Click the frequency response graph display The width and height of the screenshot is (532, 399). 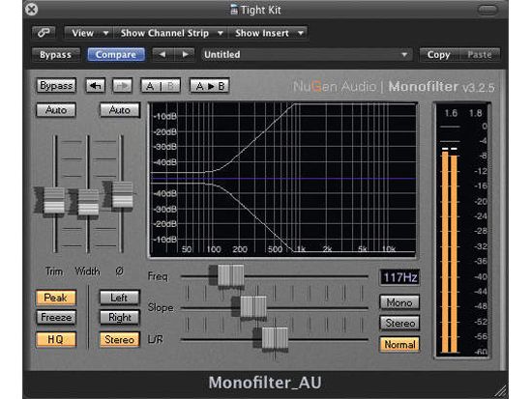(x=282, y=179)
